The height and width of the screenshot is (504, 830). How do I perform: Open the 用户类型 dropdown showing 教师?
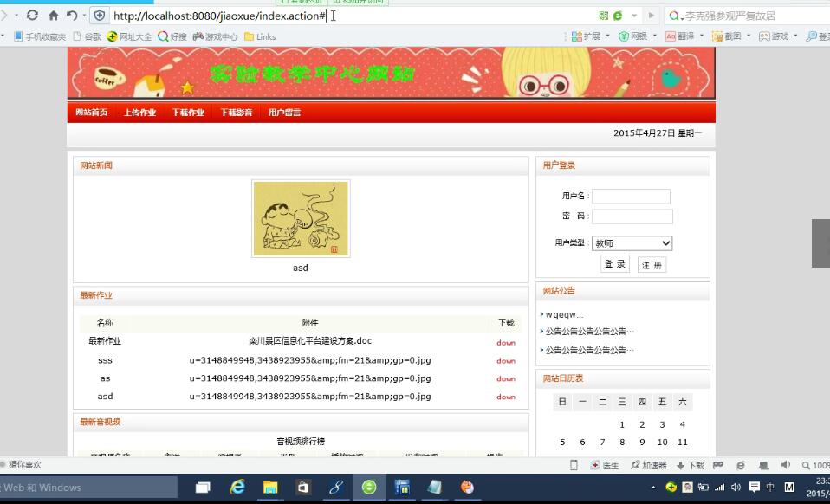click(632, 243)
